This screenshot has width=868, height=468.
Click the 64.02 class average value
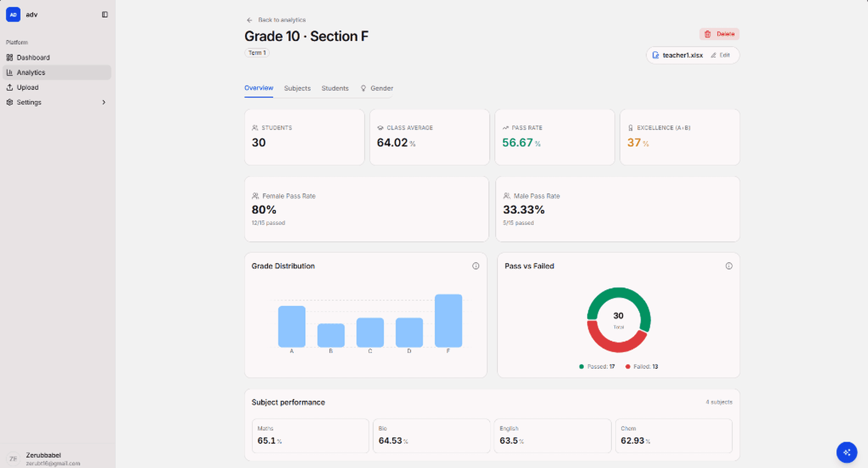click(x=392, y=143)
